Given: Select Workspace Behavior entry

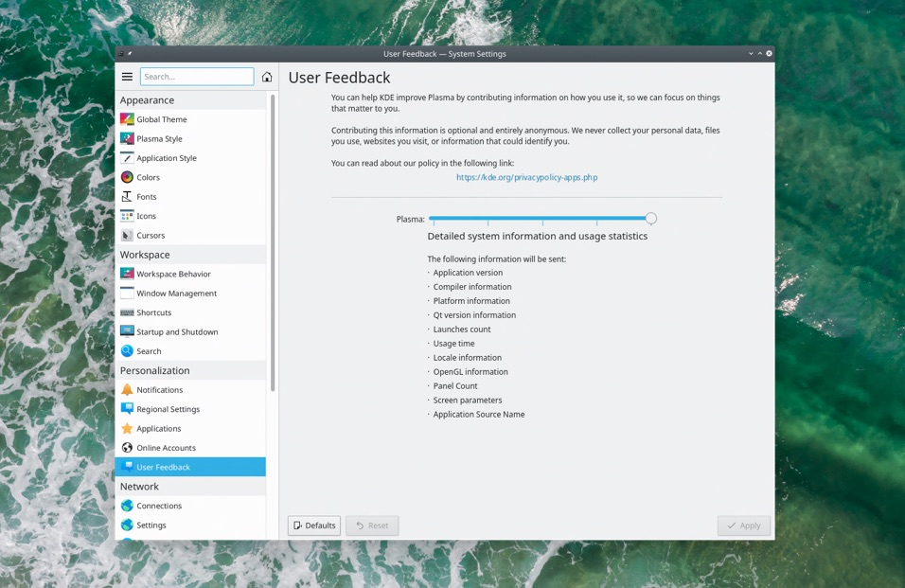Looking at the screenshot, I should click(x=173, y=274).
